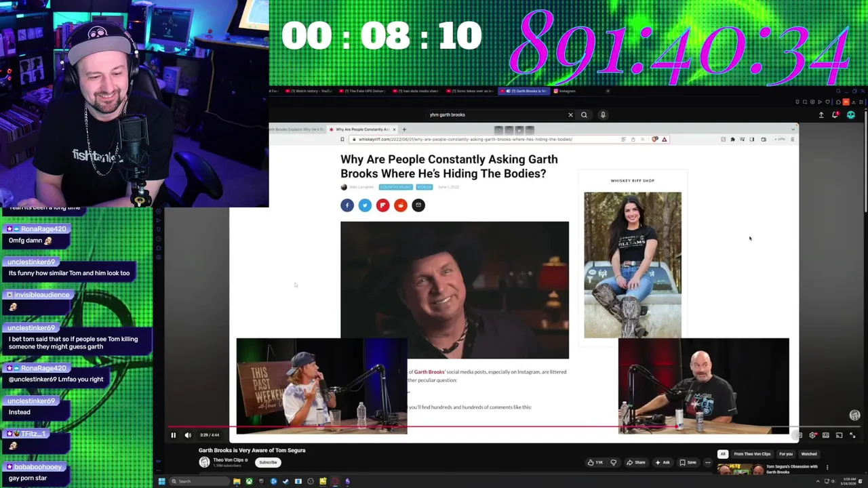Open File Explorer from taskbar

pos(237,481)
